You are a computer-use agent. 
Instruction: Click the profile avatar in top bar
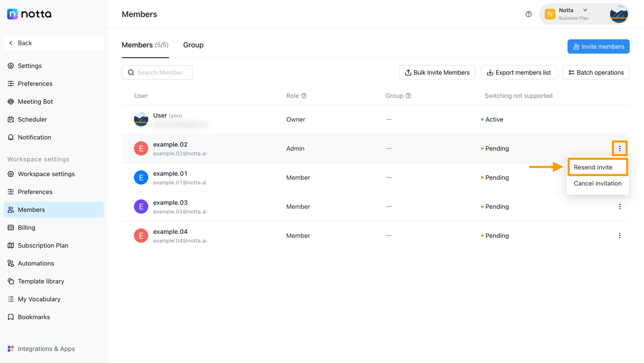(618, 14)
